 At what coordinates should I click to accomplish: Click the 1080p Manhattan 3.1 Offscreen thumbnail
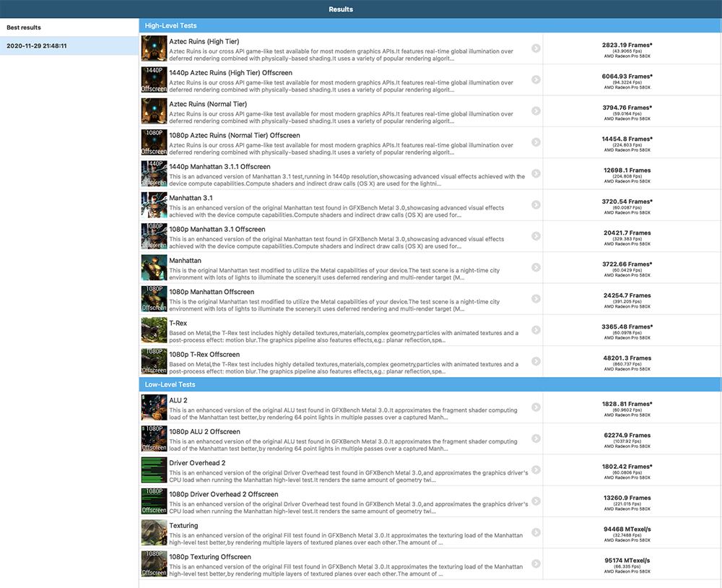(x=155, y=236)
